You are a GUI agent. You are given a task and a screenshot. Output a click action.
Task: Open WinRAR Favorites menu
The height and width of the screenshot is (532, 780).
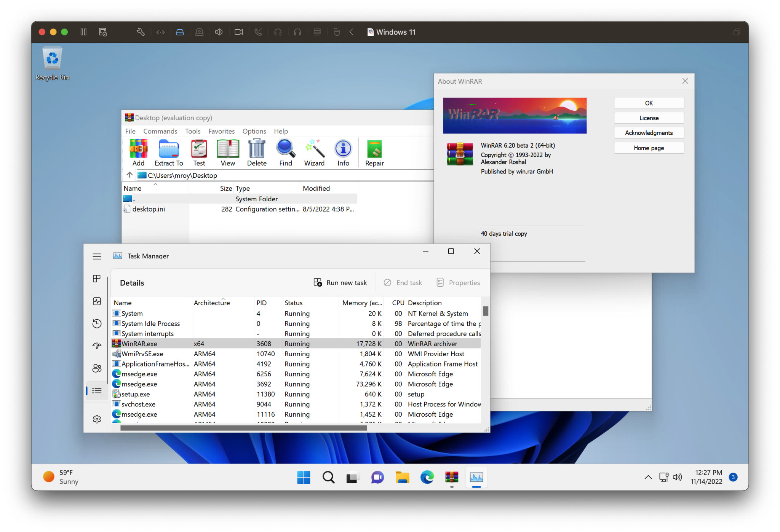coord(221,131)
